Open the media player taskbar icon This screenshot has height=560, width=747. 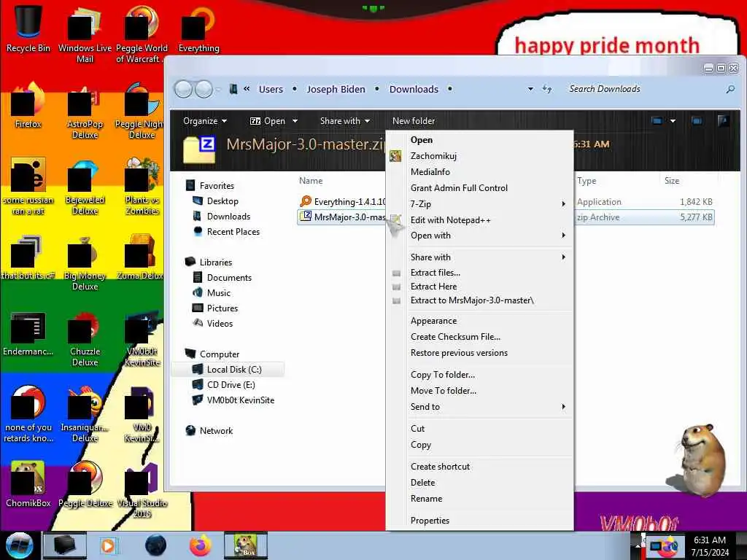(108, 545)
